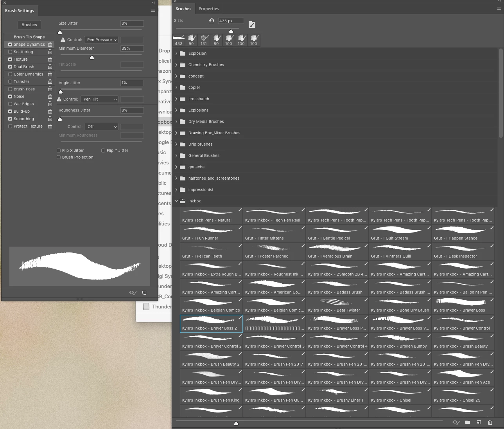Check Flip Y Jitter
This screenshot has width=504, height=429.
(103, 150)
